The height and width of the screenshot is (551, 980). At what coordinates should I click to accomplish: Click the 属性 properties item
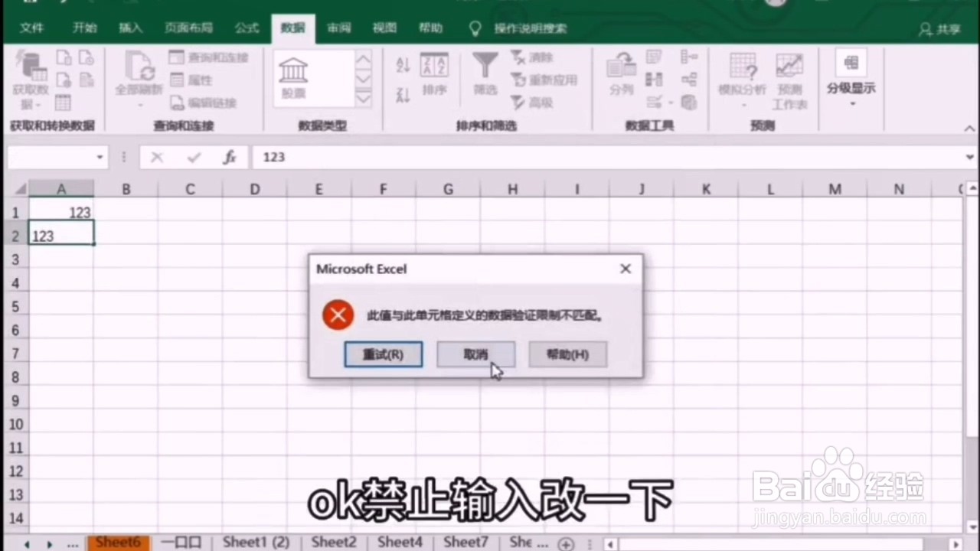191,80
